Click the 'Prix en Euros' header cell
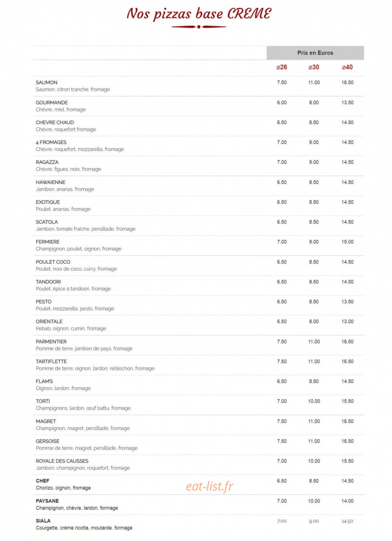The image size is (392, 541). coord(315,53)
